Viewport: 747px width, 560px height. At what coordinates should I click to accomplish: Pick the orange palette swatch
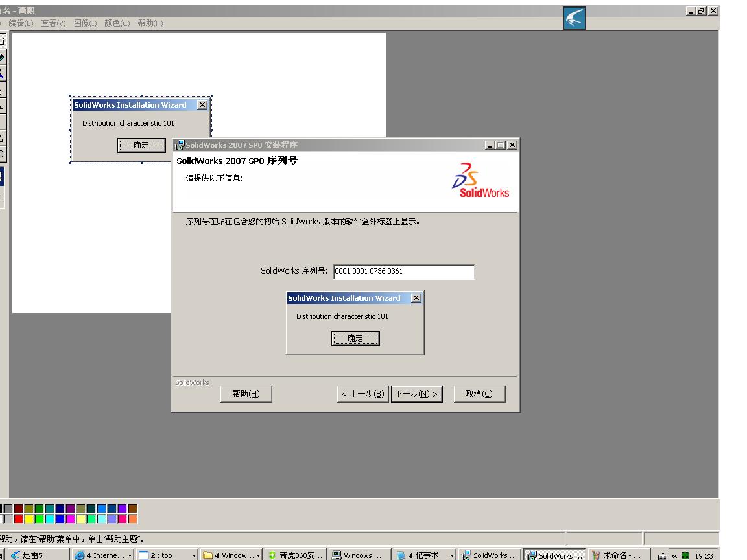point(132,519)
